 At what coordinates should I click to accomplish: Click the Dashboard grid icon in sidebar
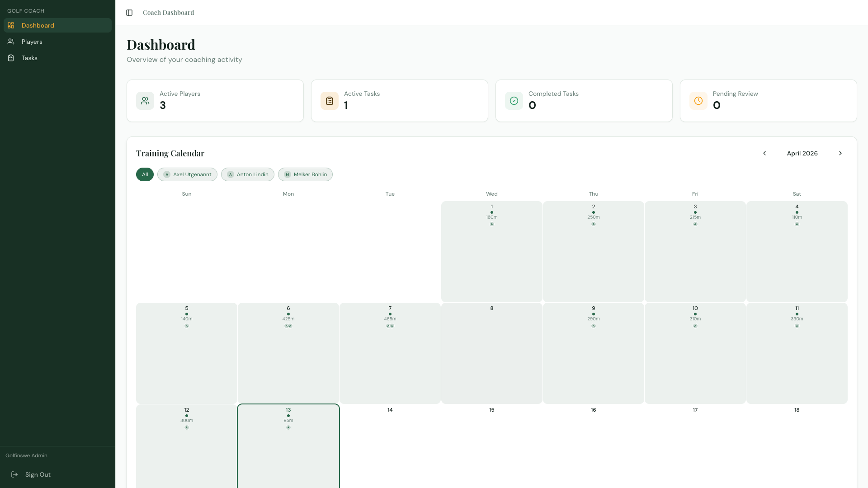point(11,25)
